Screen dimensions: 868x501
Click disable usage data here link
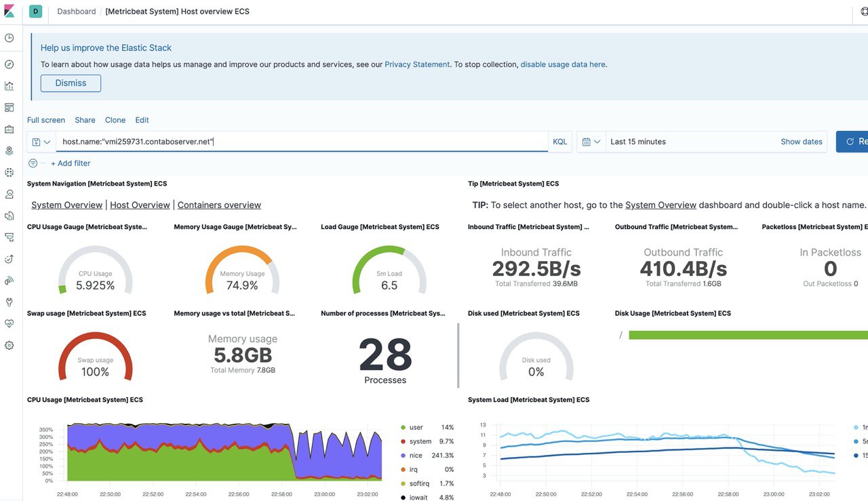pyautogui.click(x=563, y=64)
